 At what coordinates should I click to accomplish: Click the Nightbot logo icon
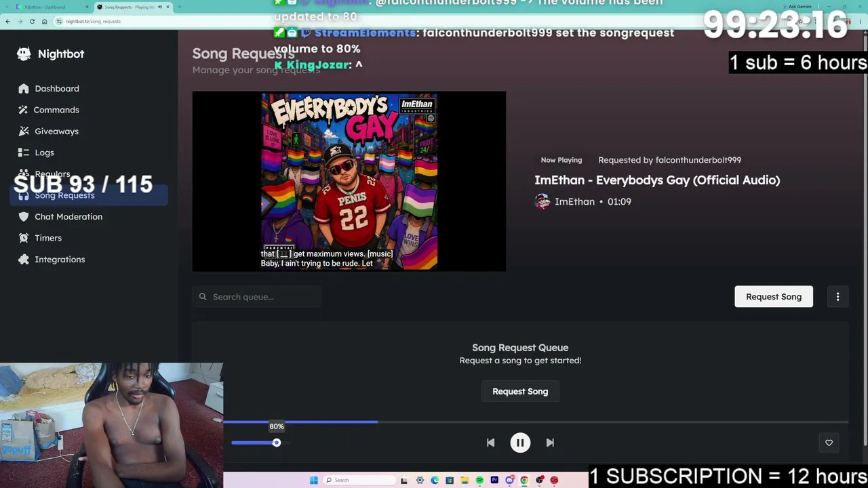point(24,54)
